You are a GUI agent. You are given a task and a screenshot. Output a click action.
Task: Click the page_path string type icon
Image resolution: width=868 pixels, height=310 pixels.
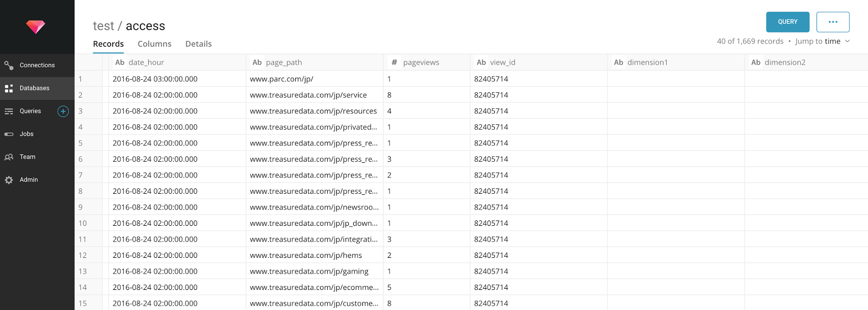[x=257, y=62]
